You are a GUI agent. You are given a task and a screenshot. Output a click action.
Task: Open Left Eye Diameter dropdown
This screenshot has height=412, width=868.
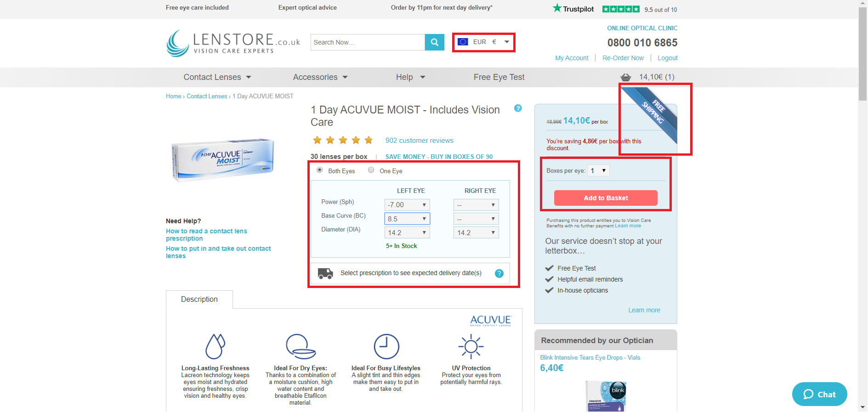[407, 232]
